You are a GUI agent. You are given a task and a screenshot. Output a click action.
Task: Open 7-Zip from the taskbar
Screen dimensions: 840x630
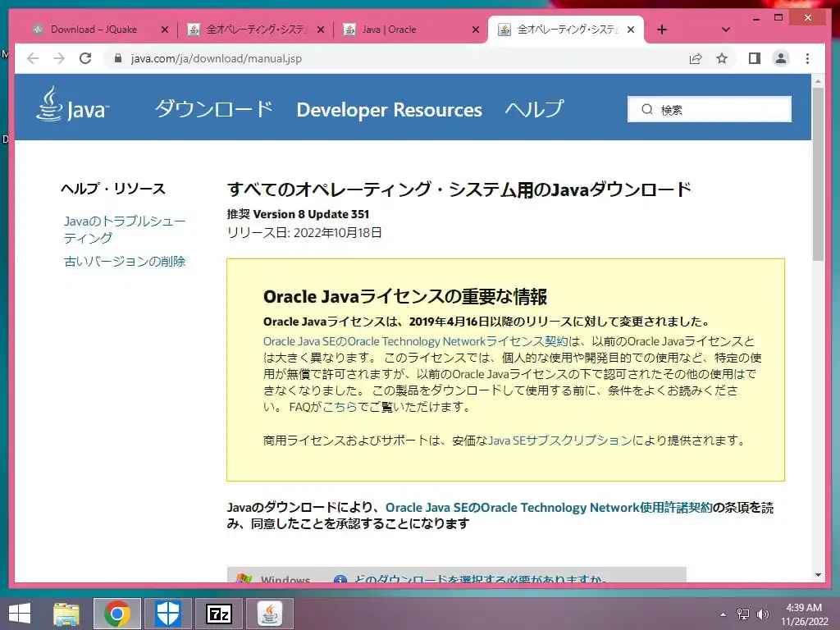click(x=218, y=614)
